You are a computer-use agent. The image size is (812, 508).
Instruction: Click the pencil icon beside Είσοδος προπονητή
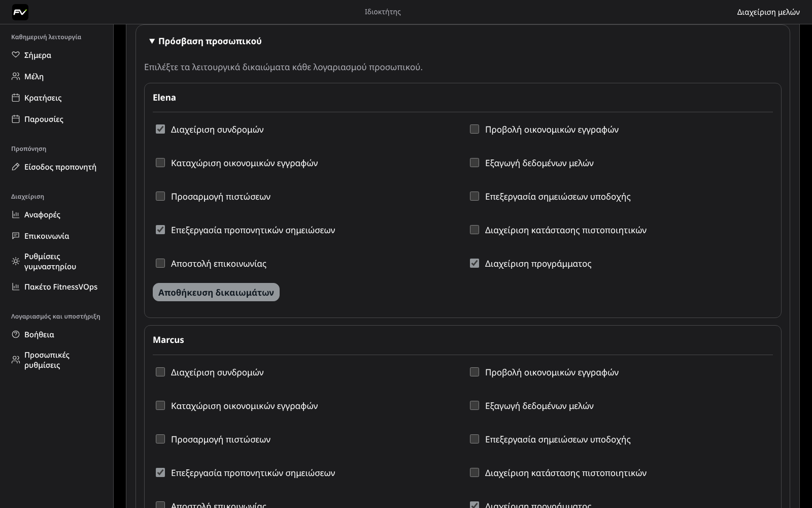16,167
